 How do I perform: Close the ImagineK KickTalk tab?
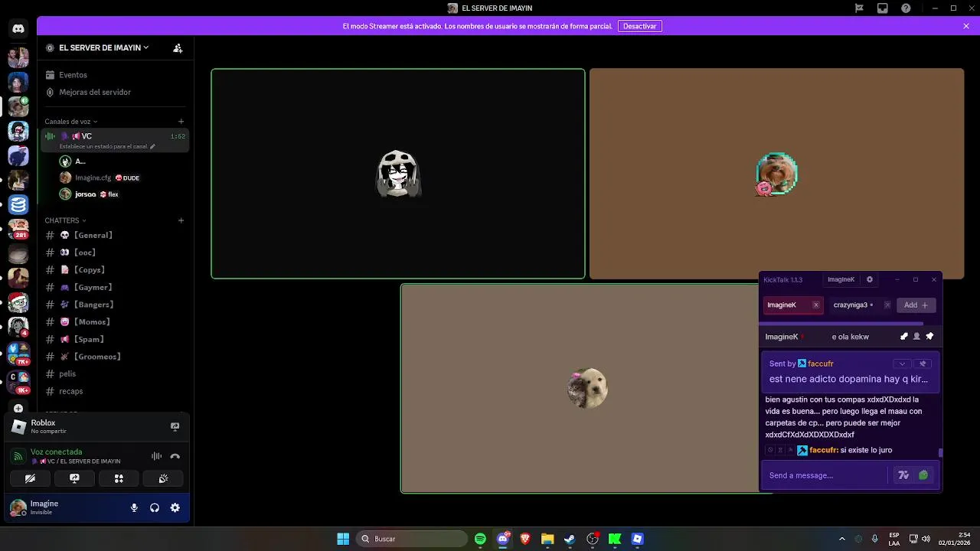click(816, 305)
